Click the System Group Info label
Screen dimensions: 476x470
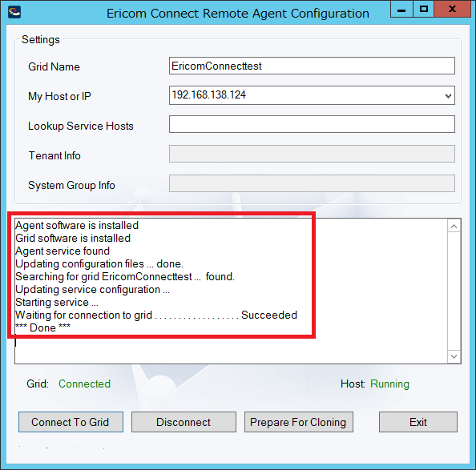pos(71,185)
